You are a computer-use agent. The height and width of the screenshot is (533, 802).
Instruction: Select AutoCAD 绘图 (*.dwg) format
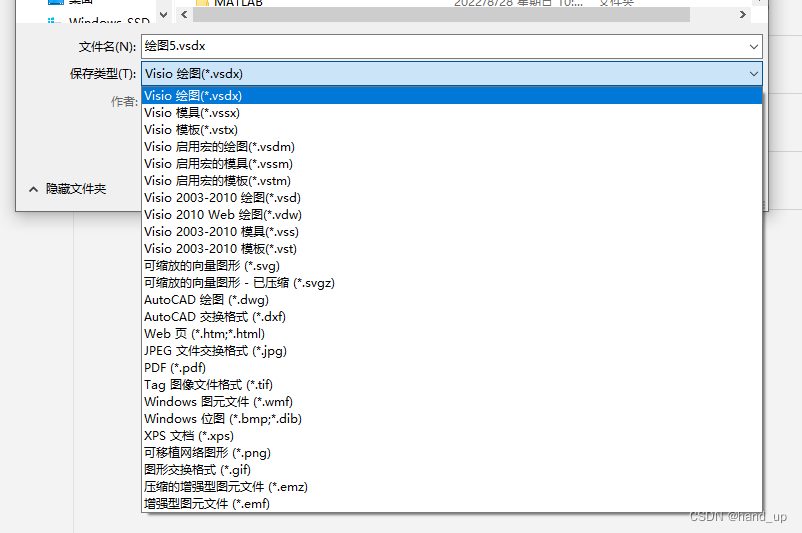coord(452,300)
